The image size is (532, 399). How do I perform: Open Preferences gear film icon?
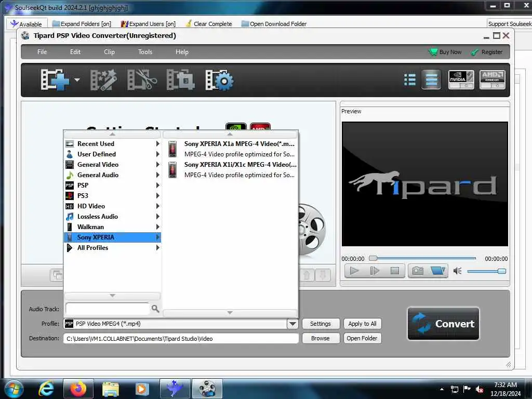click(220, 80)
